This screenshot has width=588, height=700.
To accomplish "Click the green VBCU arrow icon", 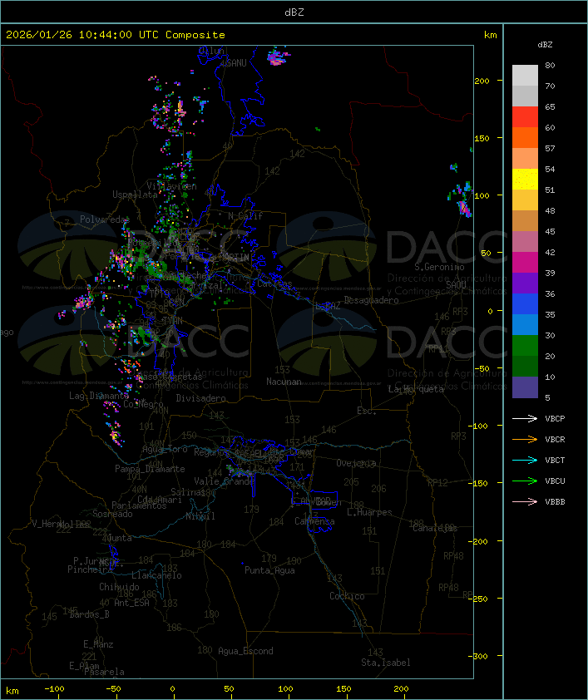I will (x=526, y=481).
